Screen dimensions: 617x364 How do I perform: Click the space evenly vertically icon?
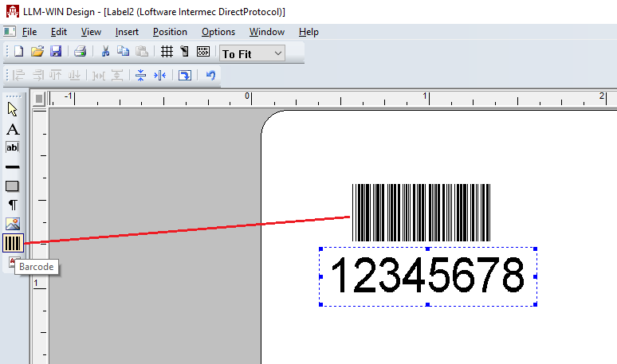tap(117, 75)
